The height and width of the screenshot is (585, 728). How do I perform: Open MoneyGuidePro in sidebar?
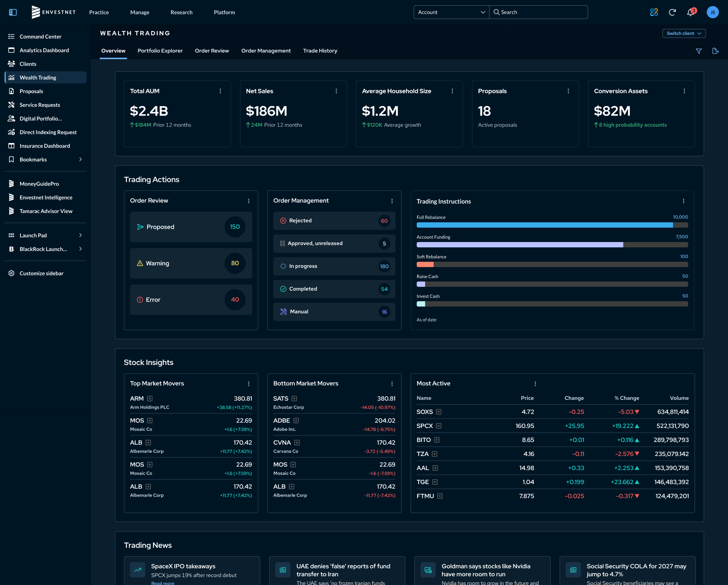click(45, 184)
